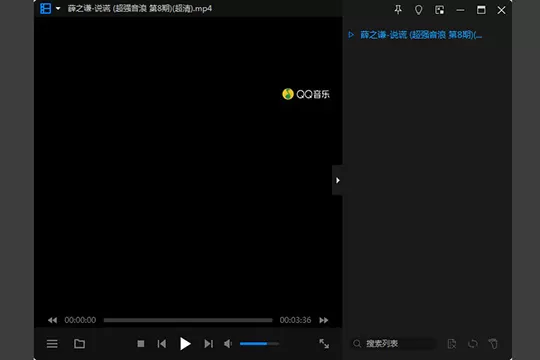Click the total duration 00:03:36
This screenshot has height=360, width=540.
coord(295,320)
